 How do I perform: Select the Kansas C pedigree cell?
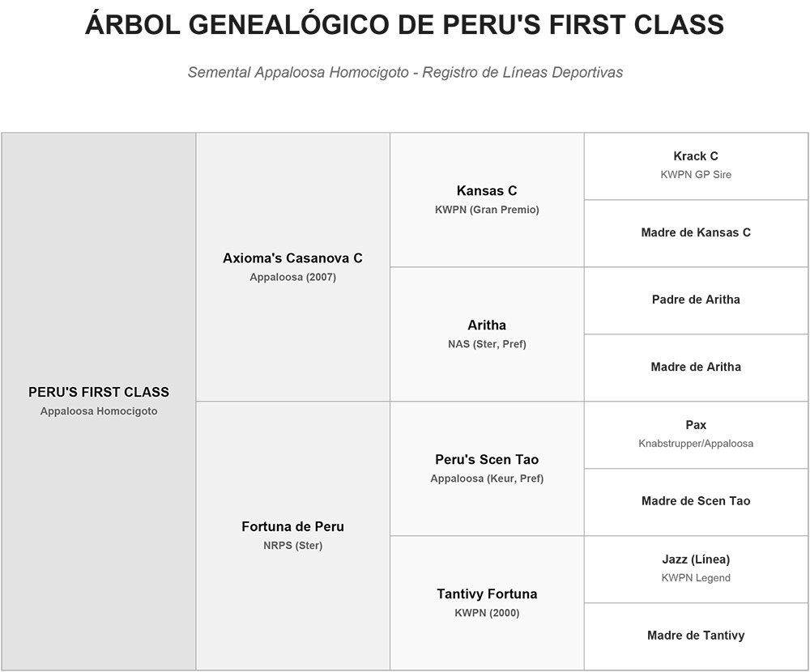pyautogui.click(x=487, y=200)
